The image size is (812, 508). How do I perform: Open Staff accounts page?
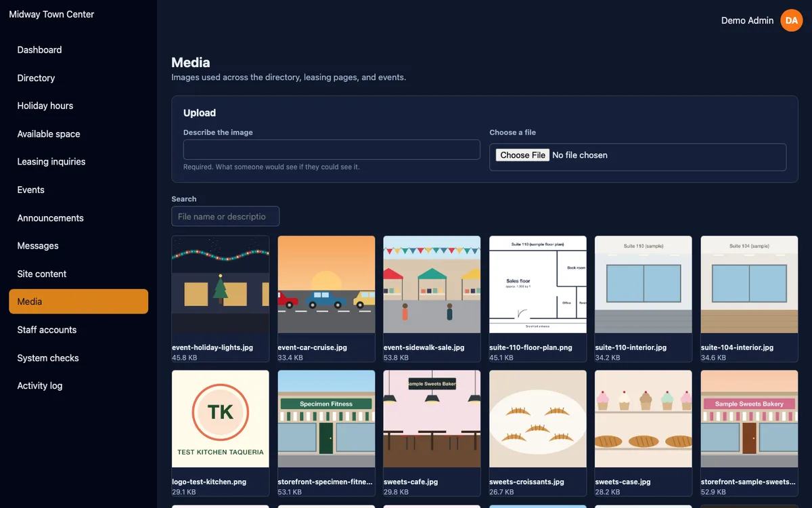coord(78,330)
